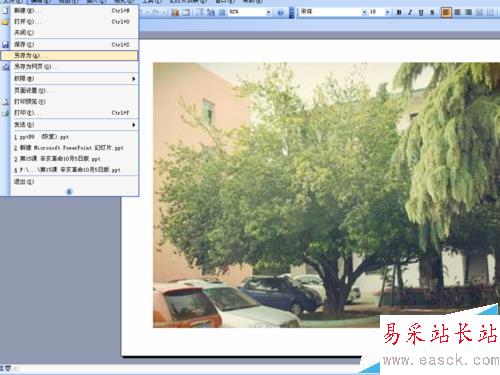This screenshot has width=500, height=375.
Task: Click the Print icon in menu
Action: tap(5, 113)
